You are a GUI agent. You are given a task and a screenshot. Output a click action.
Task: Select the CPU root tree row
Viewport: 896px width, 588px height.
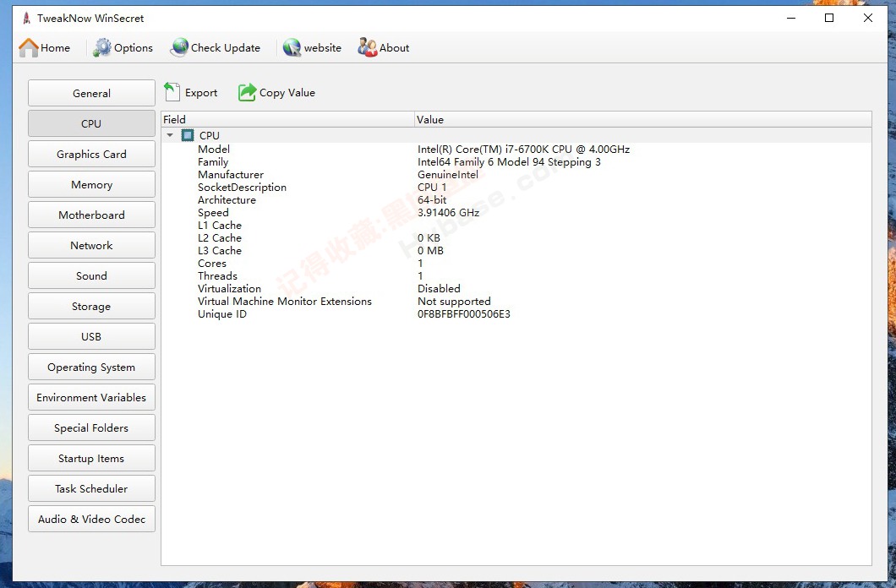516,135
